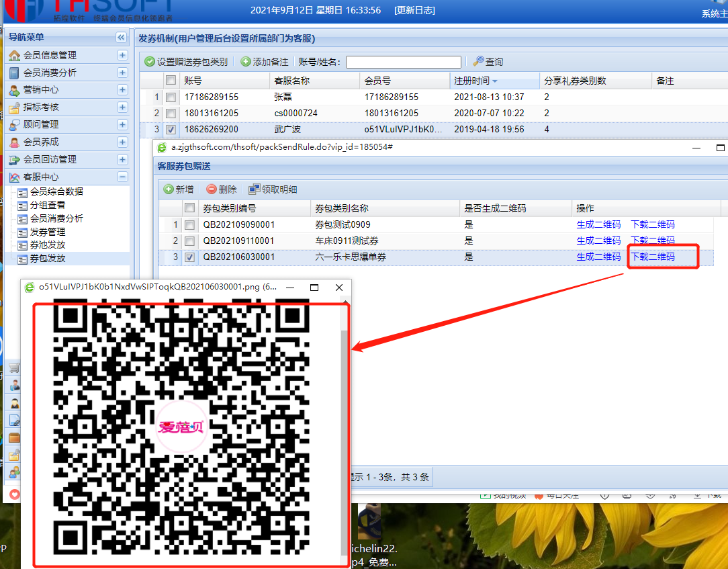Click 生成二维码 for 券包测试0909
This screenshot has width=728, height=569.
(x=598, y=225)
